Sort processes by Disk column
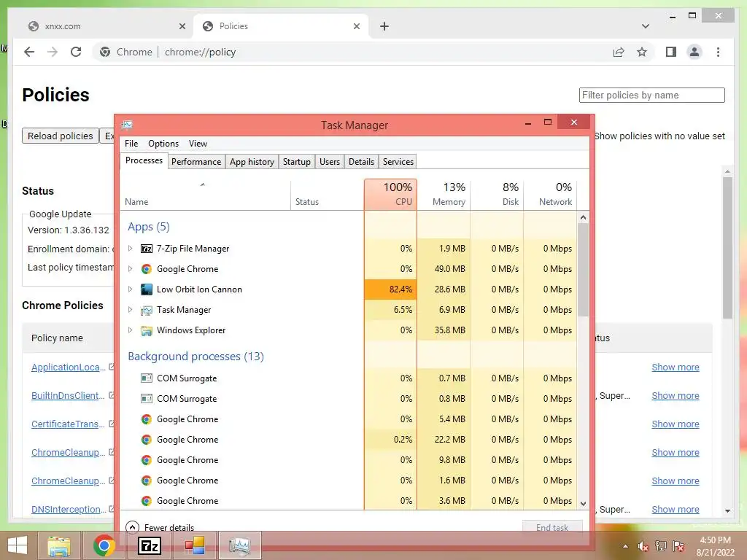This screenshot has width=747, height=560. 497,194
